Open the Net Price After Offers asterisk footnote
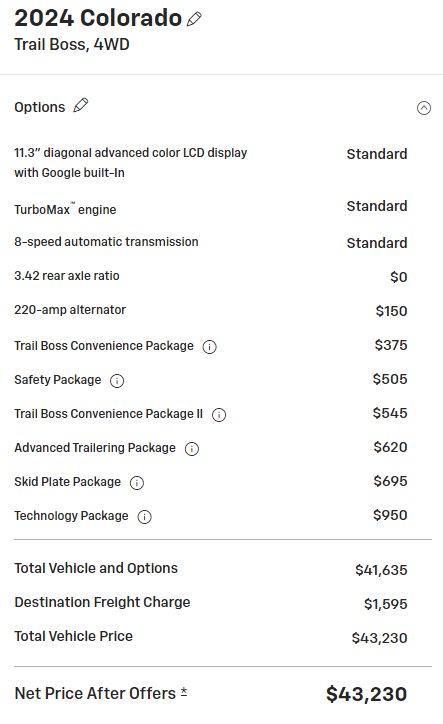443x724 pixels. coord(183,692)
